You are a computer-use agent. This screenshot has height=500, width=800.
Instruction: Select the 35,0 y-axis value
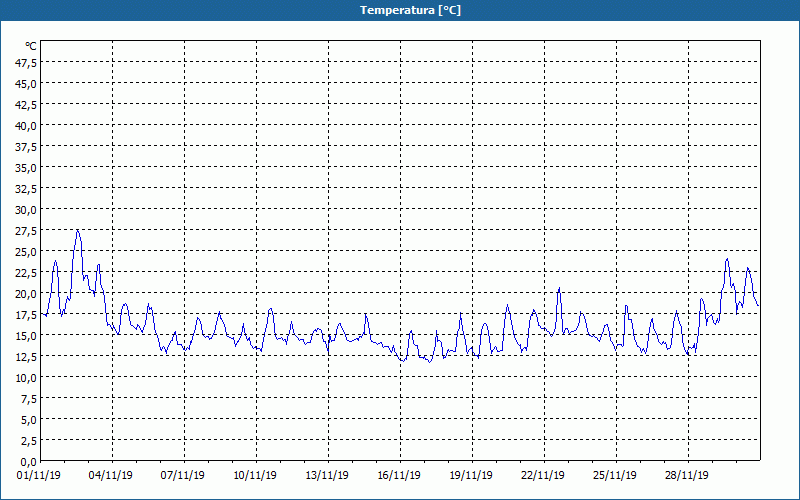[x=27, y=168]
